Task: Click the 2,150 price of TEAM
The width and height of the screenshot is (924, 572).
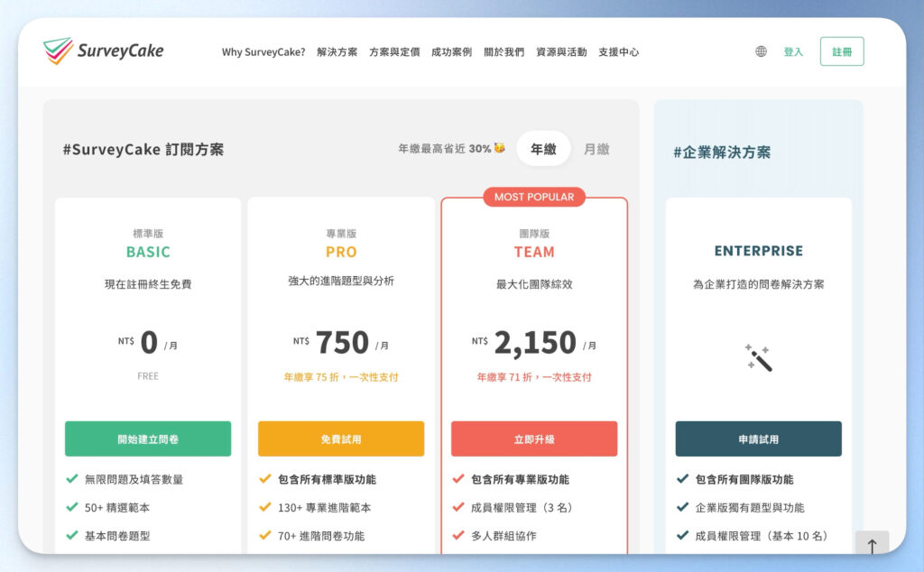Action: pos(535,342)
